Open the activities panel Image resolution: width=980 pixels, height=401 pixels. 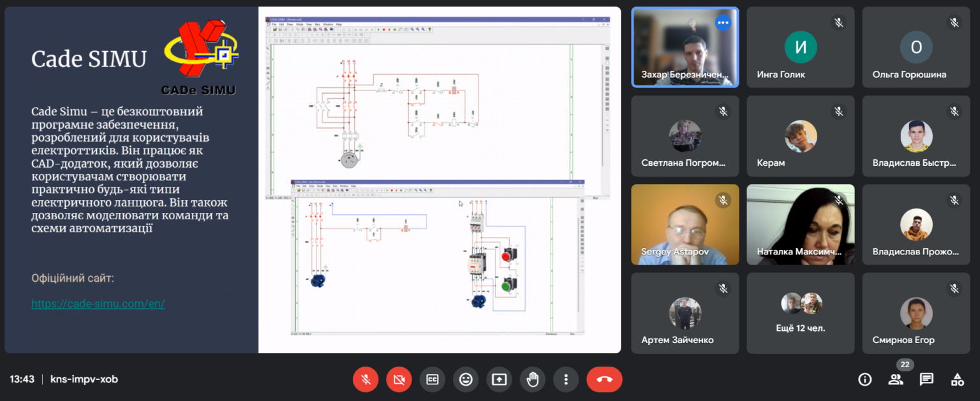coord(957,379)
